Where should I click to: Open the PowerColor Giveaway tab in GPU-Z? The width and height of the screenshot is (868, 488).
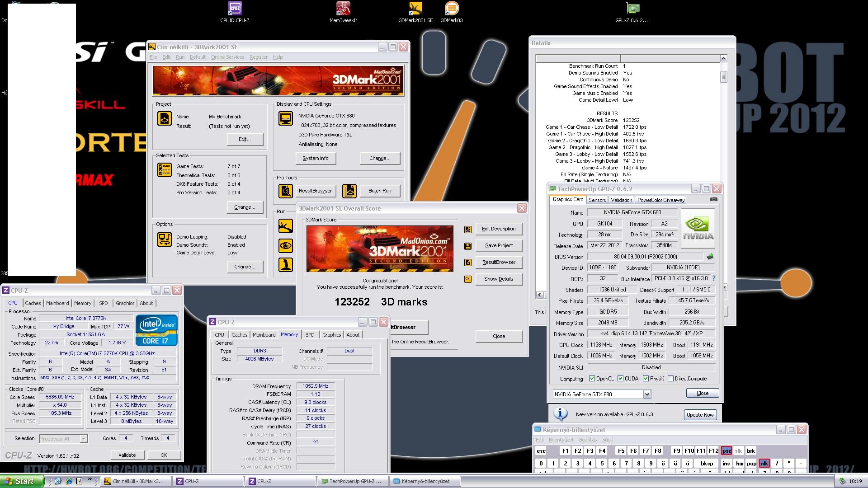coord(660,200)
